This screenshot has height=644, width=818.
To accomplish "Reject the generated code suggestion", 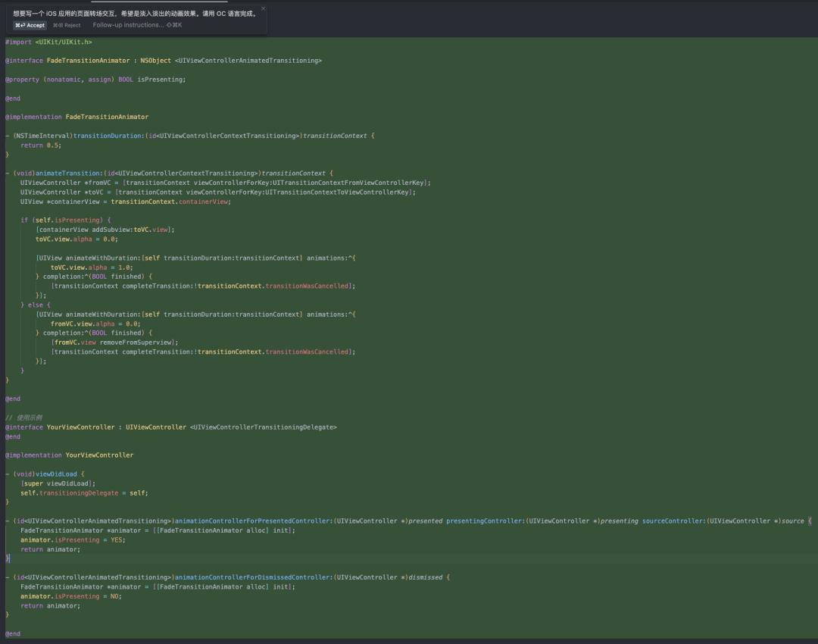I will tap(67, 25).
